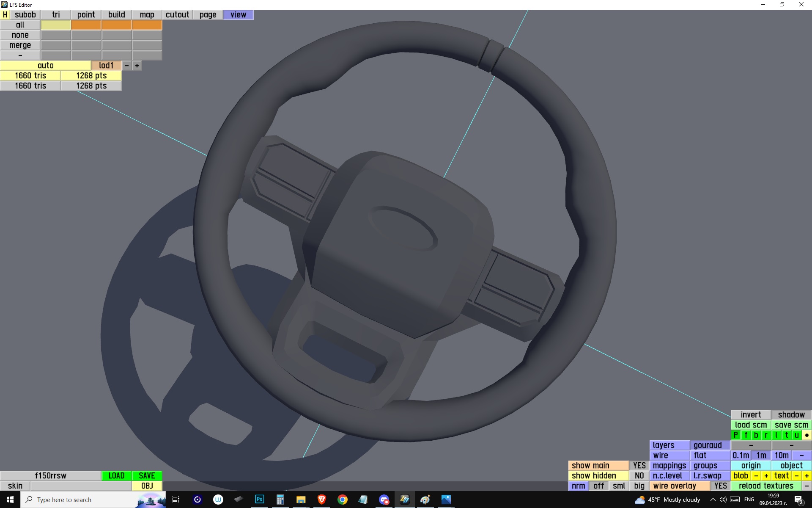Open Google Chrome from the taskbar
The image size is (812, 508).
(343, 500)
